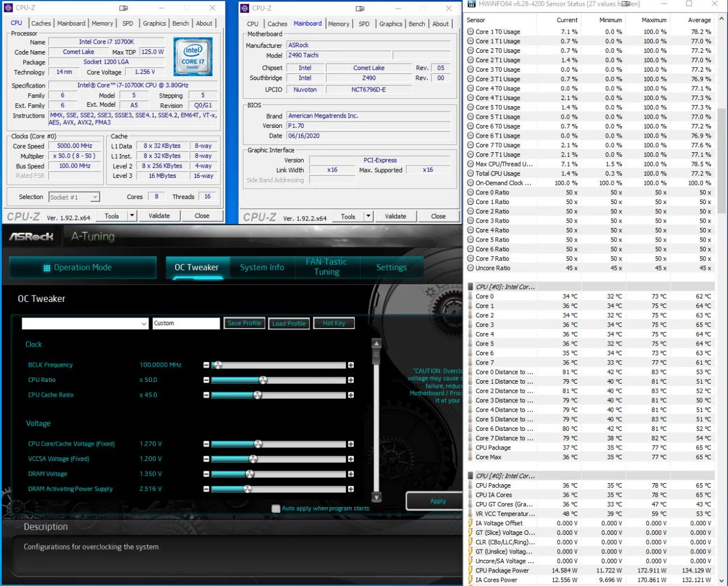
Task: Click the Intel Core i7 logo image
Action: pyautogui.click(x=193, y=57)
